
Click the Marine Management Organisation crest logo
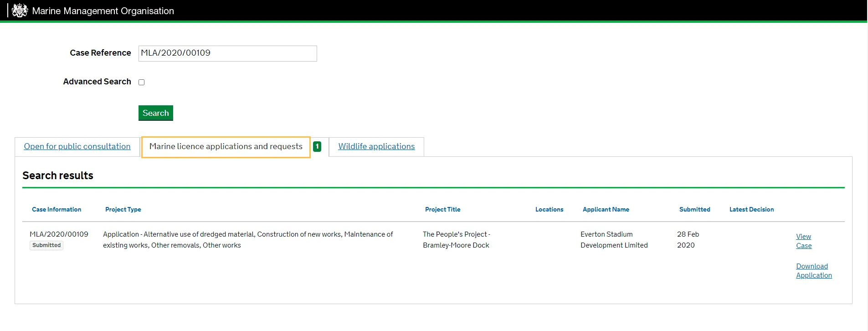tap(20, 10)
